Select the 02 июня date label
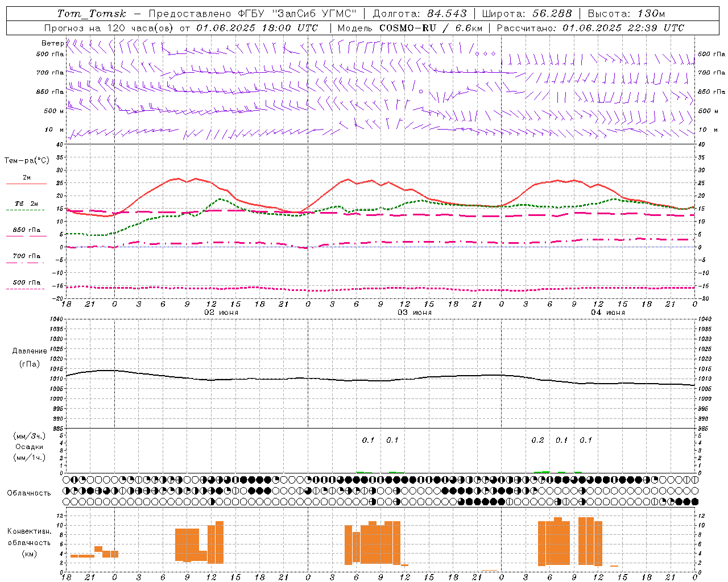728x582 pixels. click(x=221, y=313)
